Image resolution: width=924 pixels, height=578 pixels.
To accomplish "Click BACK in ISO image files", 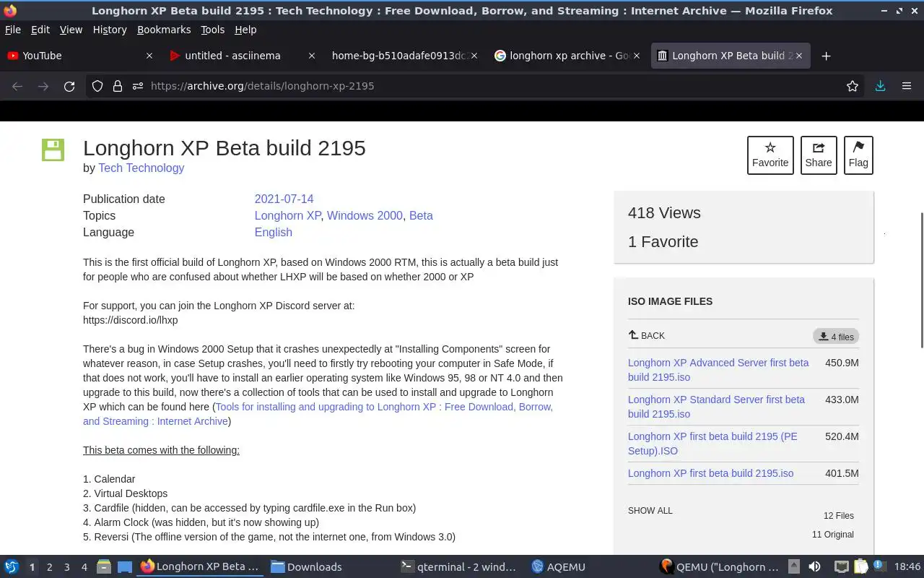I will click(x=647, y=335).
